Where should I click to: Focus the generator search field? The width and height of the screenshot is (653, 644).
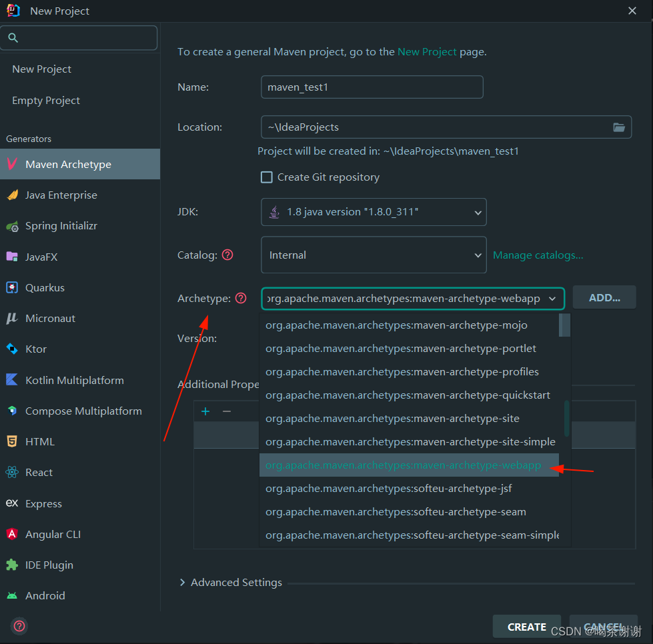(x=79, y=38)
